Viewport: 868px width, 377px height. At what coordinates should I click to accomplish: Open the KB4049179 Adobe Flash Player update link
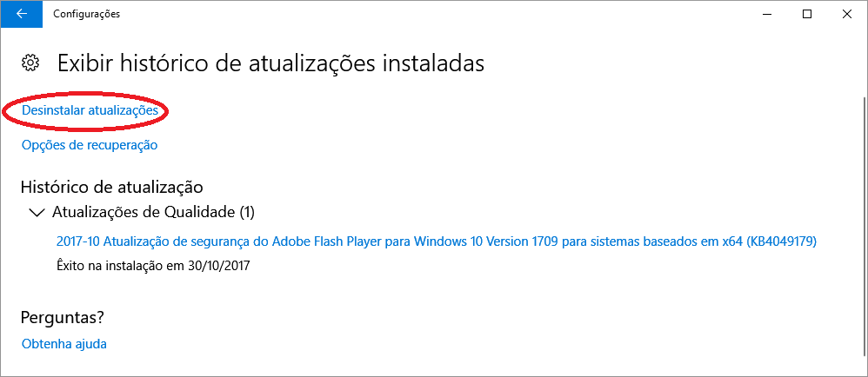[437, 241]
